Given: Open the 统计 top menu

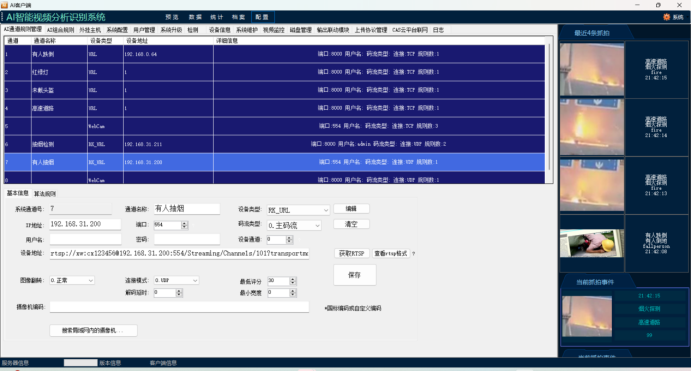Looking at the screenshot, I should click(217, 17).
